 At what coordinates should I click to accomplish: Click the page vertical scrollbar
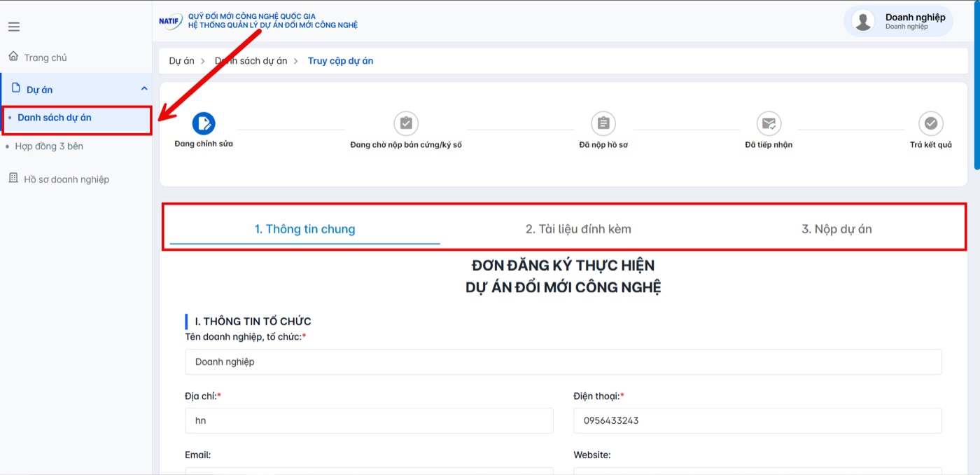[977, 87]
